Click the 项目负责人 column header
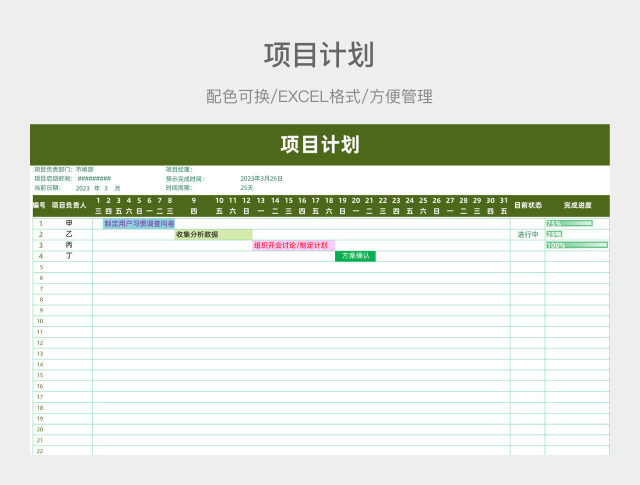The image size is (640, 485). point(69,205)
